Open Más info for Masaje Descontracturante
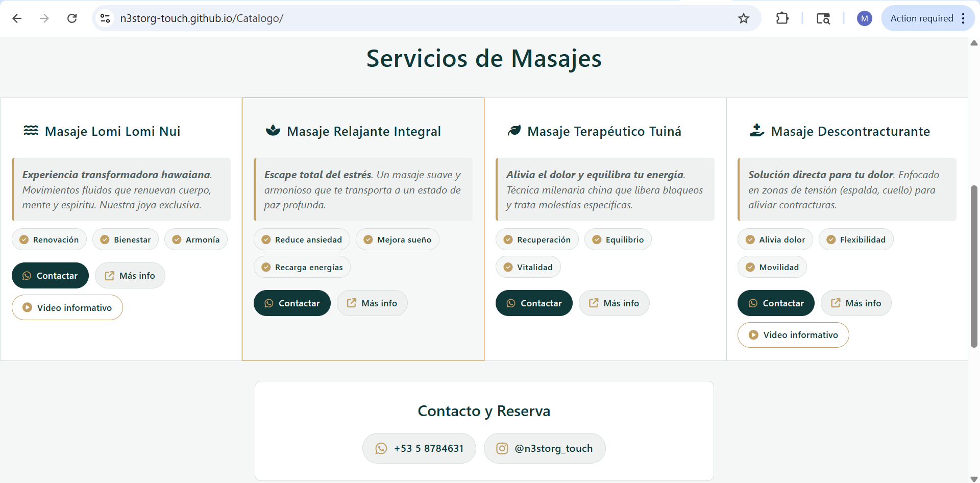 [x=855, y=303]
